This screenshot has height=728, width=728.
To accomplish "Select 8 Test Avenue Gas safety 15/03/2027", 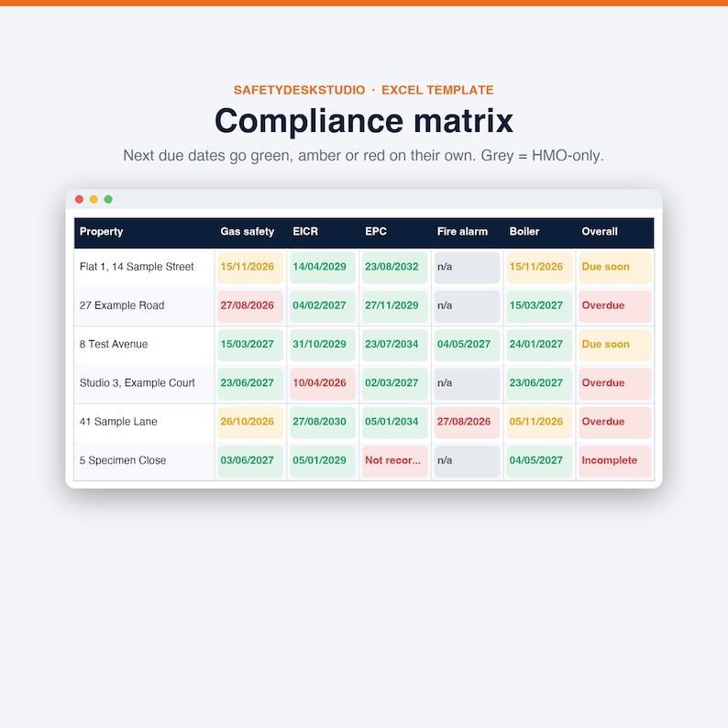I will [x=250, y=345].
